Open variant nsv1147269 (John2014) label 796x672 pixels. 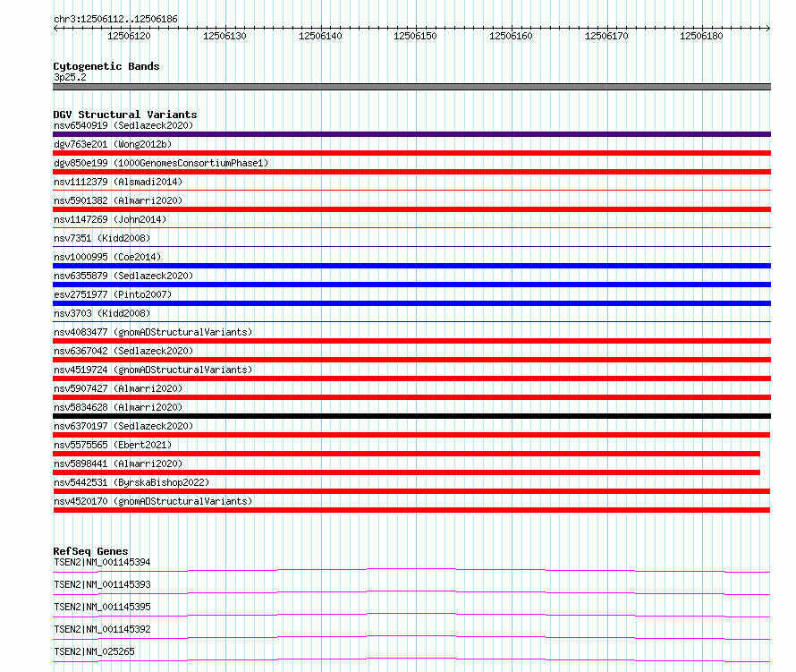click(110, 219)
